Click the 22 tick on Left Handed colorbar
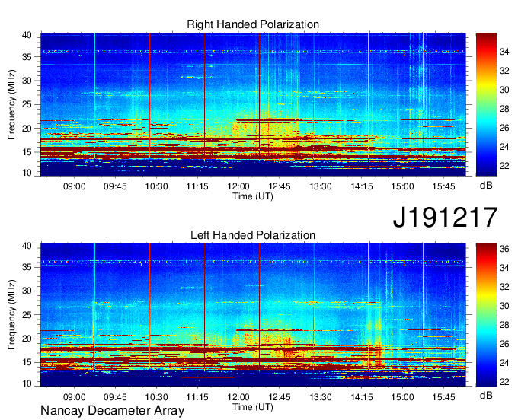 point(504,382)
